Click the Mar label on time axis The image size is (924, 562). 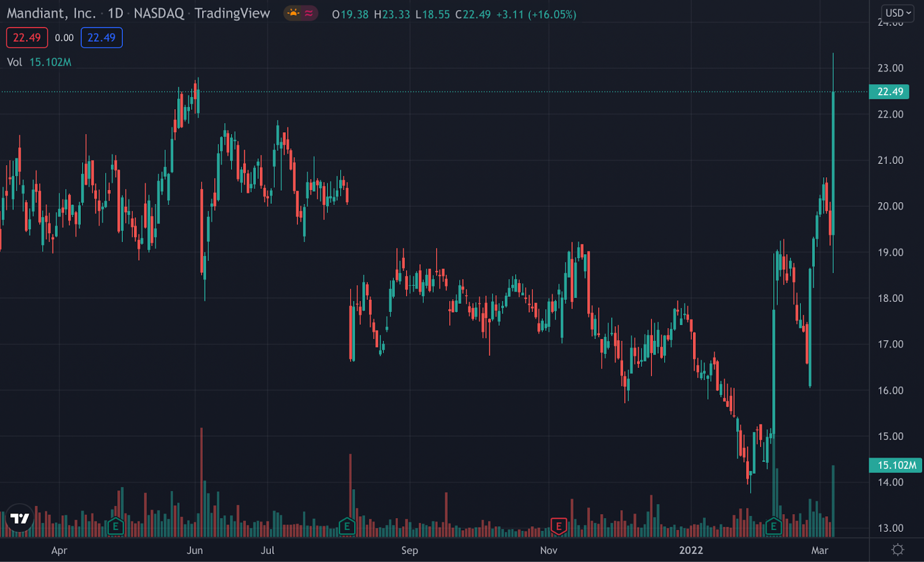(x=819, y=550)
